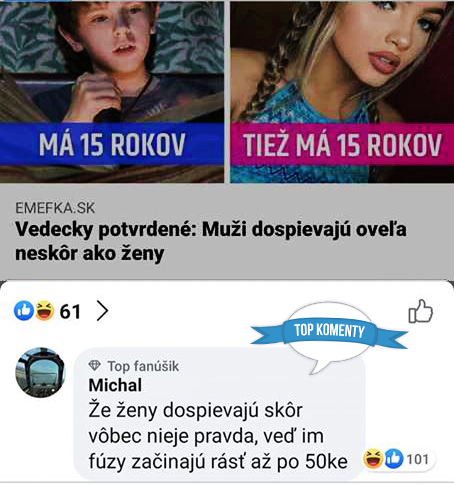The width and height of the screenshot is (454, 485).
Task: Click the diamond Top fan badge icon
Action: 95,366
